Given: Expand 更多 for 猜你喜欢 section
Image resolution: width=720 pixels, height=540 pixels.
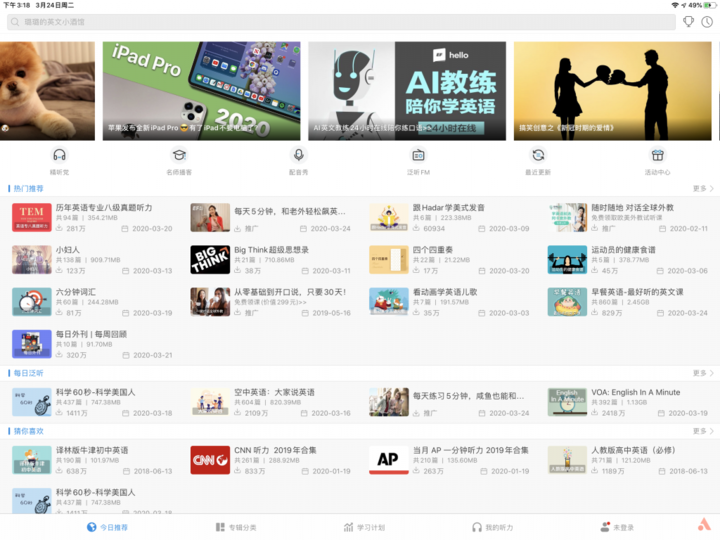Looking at the screenshot, I should tap(703, 431).
